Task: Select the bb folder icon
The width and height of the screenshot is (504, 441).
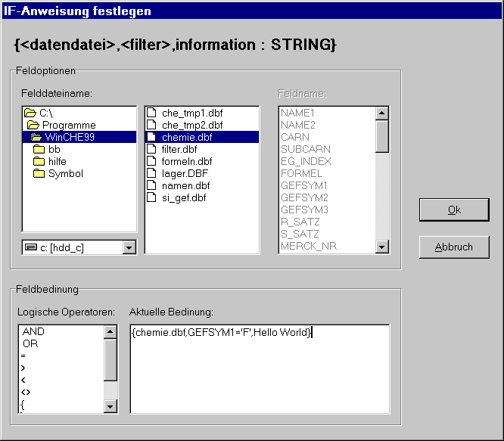Action: 39,149
